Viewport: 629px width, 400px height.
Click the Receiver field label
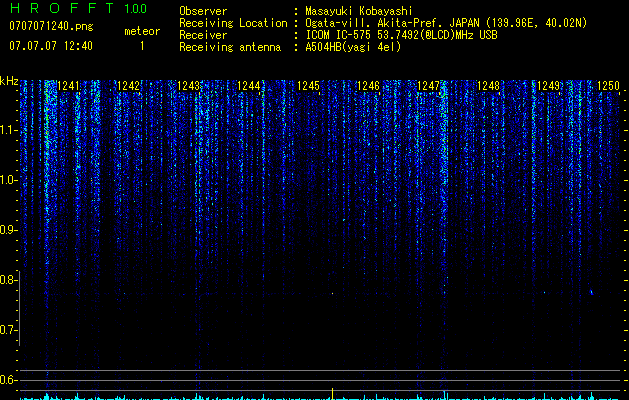point(203,35)
